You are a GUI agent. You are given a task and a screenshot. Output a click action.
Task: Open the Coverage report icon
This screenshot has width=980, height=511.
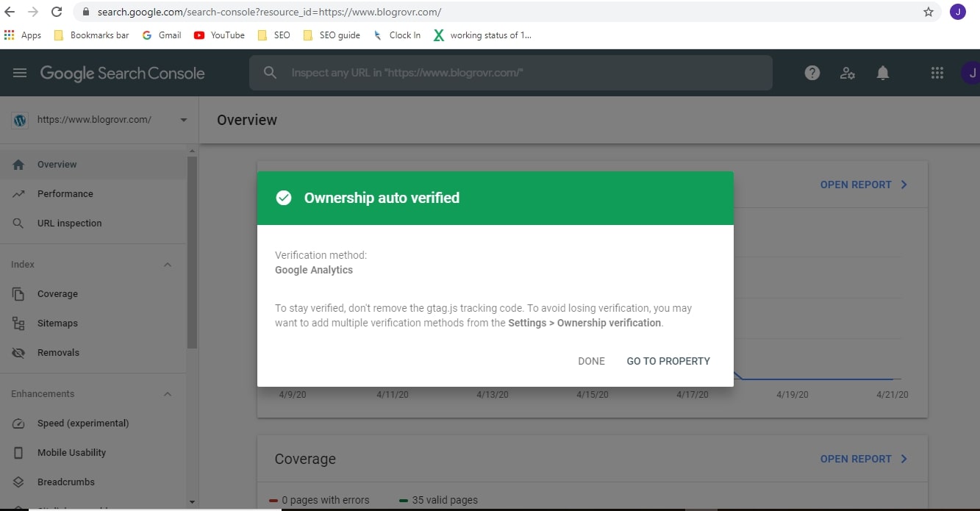tap(18, 293)
